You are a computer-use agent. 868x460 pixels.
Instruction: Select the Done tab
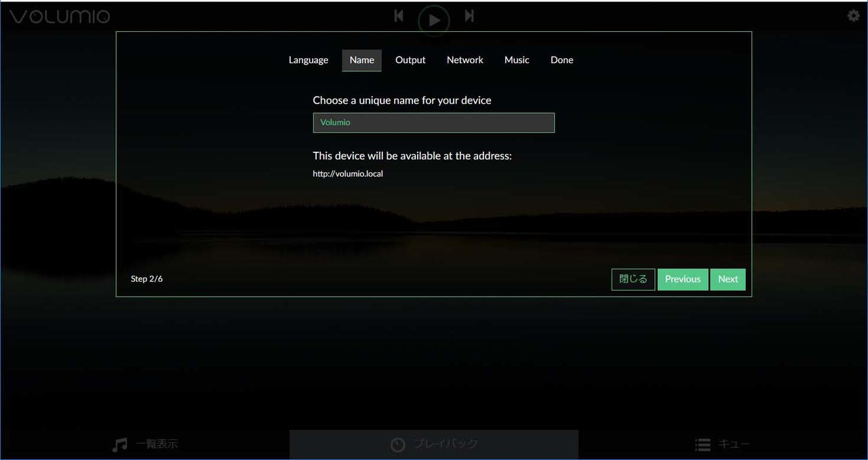561,60
